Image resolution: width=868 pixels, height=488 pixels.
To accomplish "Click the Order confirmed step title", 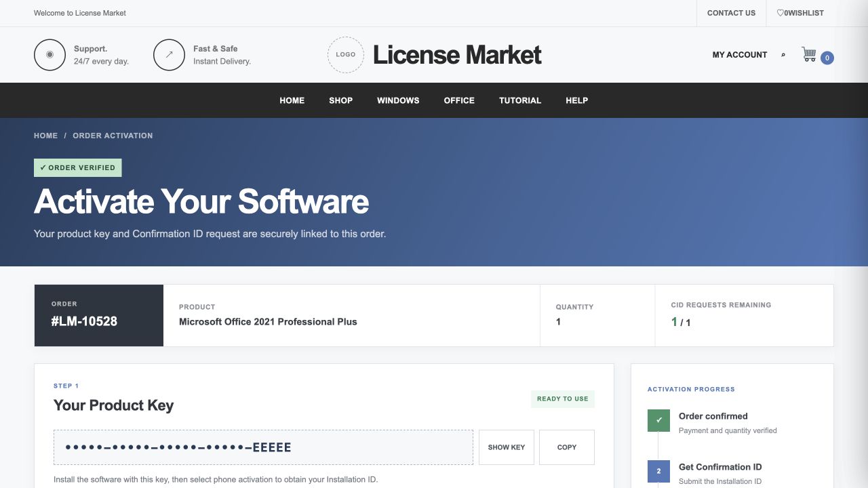I will pos(713,416).
